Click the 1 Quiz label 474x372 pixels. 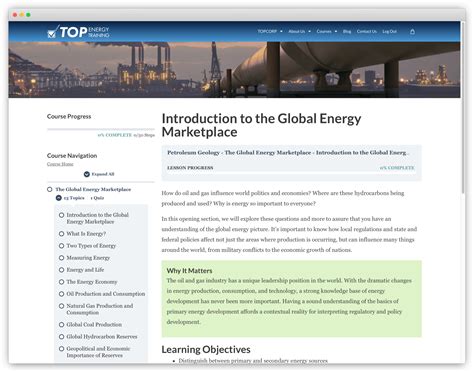(x=97, y=198)
